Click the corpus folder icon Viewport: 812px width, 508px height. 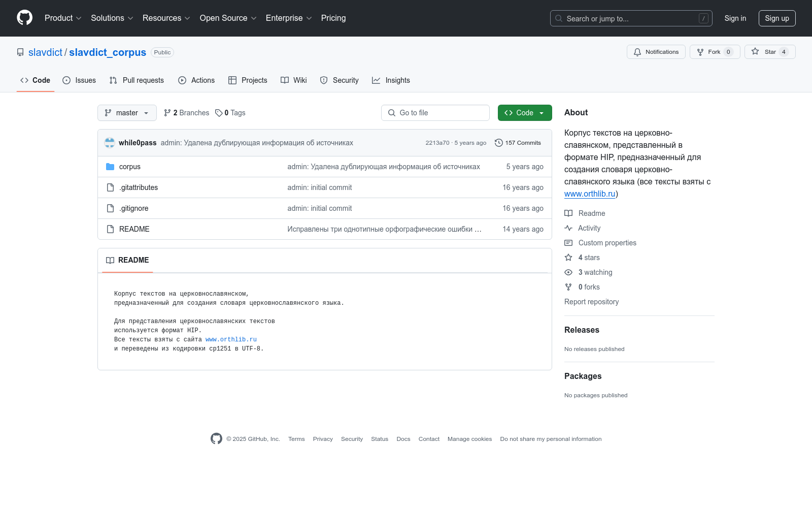coord(110,167)
